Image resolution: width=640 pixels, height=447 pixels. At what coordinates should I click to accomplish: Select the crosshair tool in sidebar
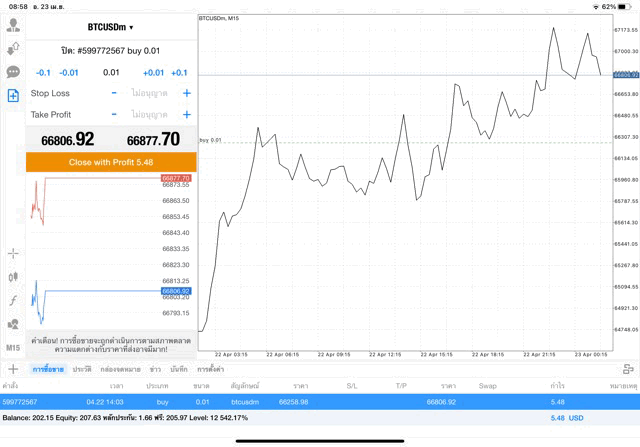point(13,254)
